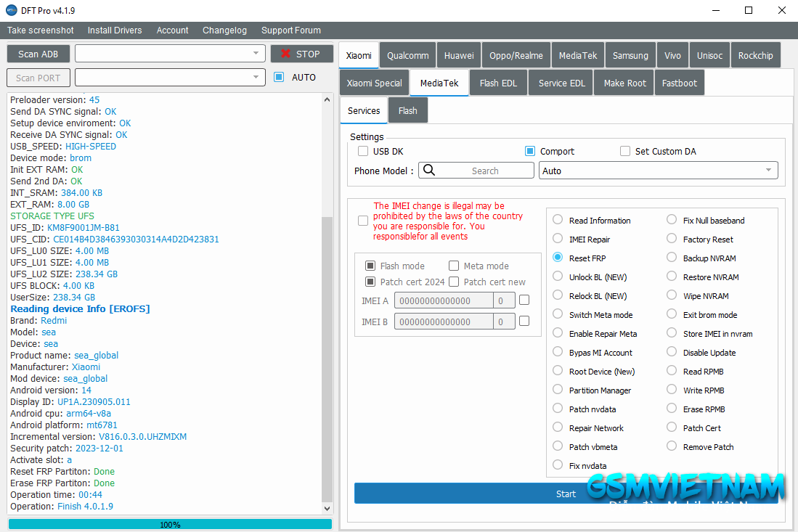Enable Patch cert new checkbox
The width and height of the screenshot is (798, 532).
454,282
